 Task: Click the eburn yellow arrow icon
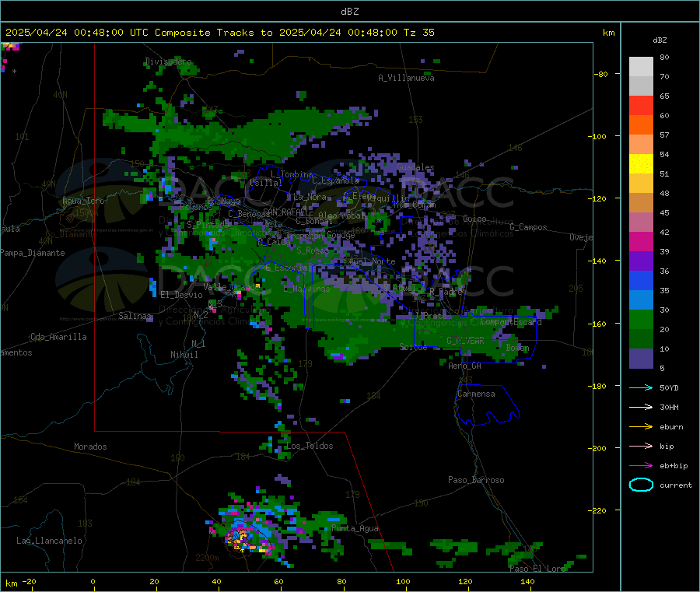click(641, 427)
